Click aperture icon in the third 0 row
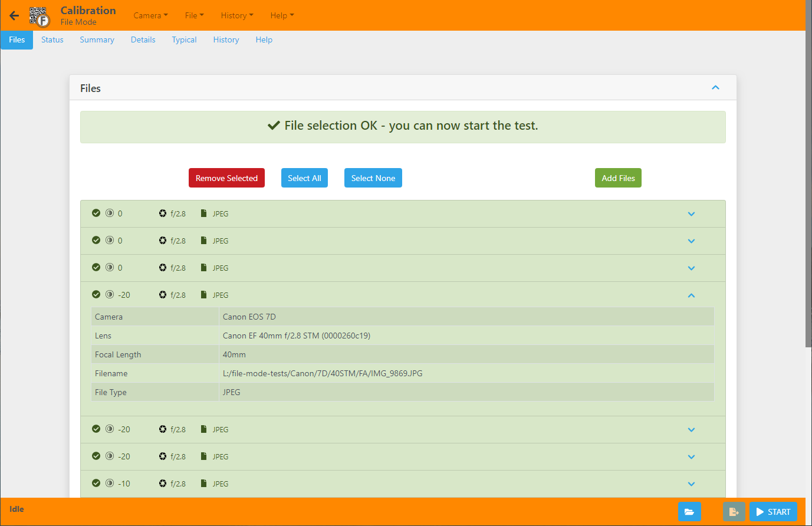This screenshot has height=526, width=812. pyautogui.click(x=163, y=267)
